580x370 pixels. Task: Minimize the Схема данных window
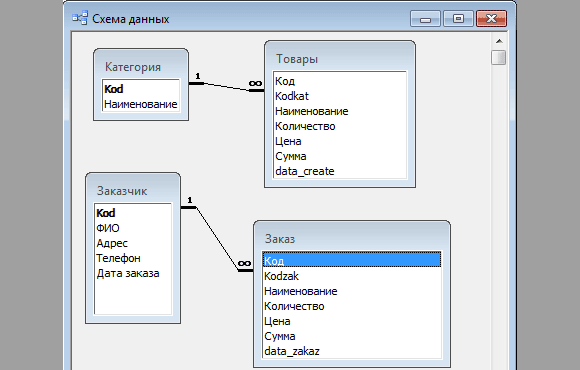[x=425, y=18]
